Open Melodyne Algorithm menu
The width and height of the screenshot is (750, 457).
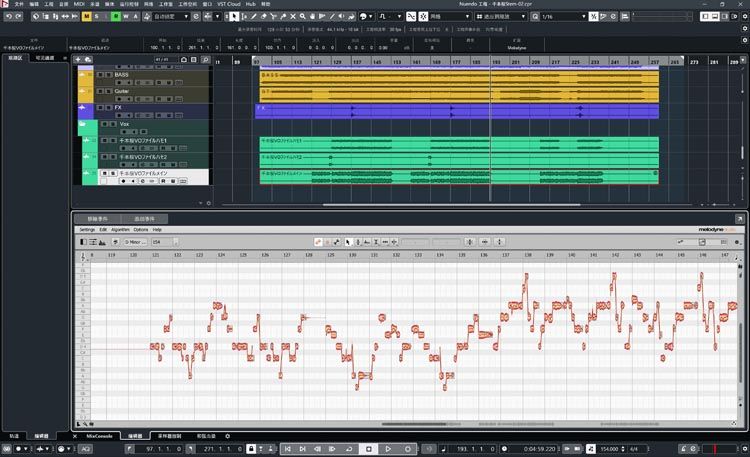121,230
